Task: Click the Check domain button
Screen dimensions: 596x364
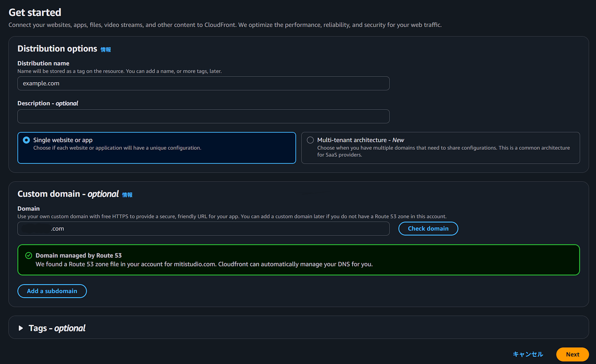Action: [428, 229]
